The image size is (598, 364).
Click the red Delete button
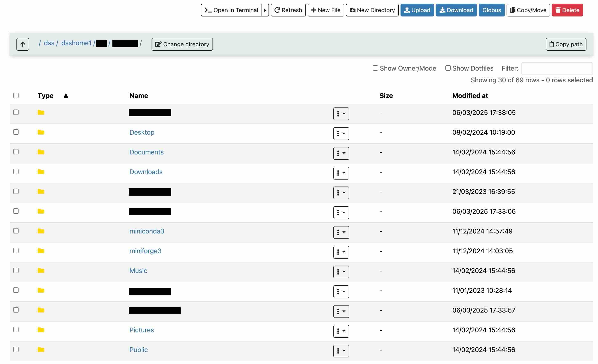point(567,10)
